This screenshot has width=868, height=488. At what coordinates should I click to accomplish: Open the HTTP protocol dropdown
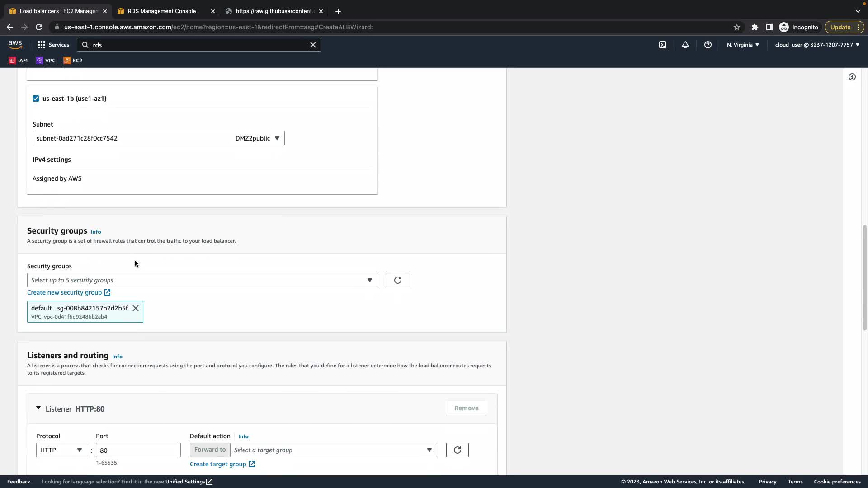(61, 450)
